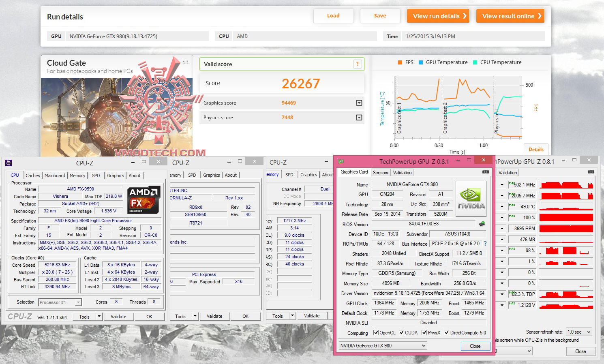Click View run details button
This screenshot has width=604, height=364.
[x=438, y=16]
